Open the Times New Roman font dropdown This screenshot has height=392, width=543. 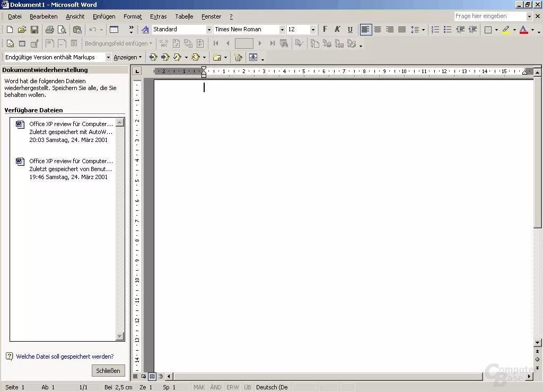pyautogui.click(x=282, y=30)
